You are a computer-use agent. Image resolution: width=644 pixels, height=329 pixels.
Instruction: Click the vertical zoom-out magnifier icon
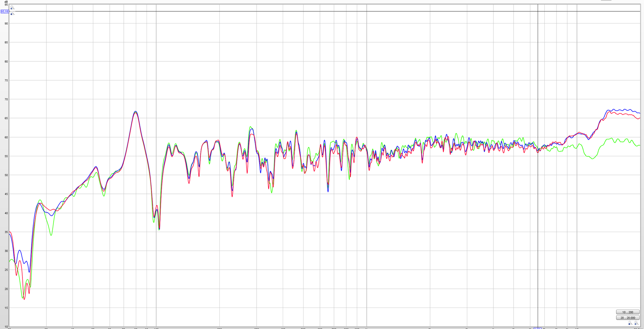click(12, 13)
